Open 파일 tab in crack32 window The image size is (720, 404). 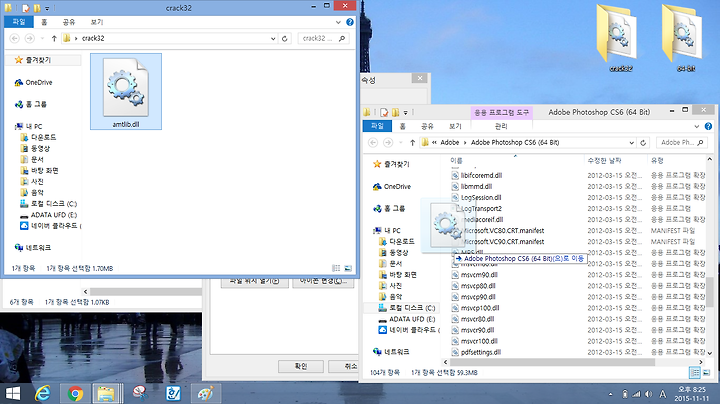coord(19,22)
